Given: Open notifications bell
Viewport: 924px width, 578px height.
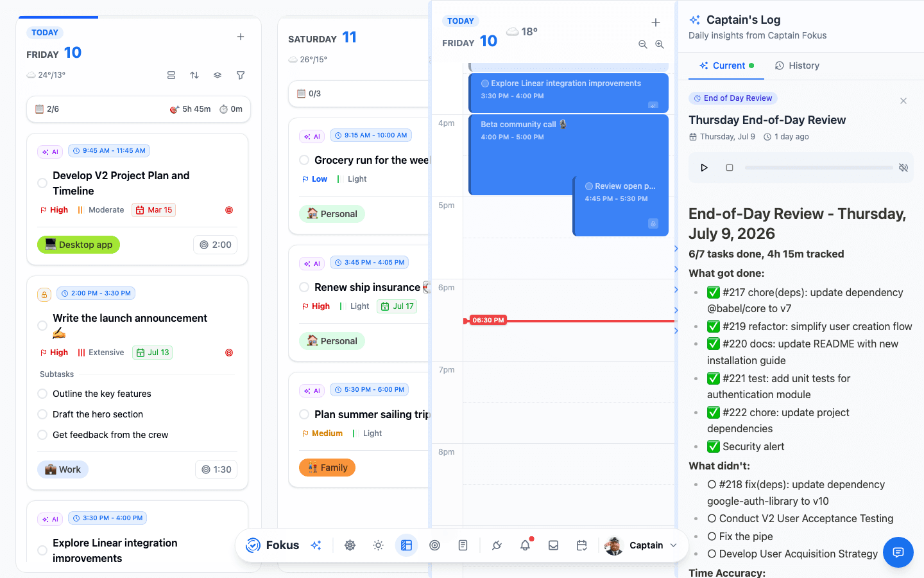Looking at the screenshot, I should pyautogui.click(x=525, y=545).
